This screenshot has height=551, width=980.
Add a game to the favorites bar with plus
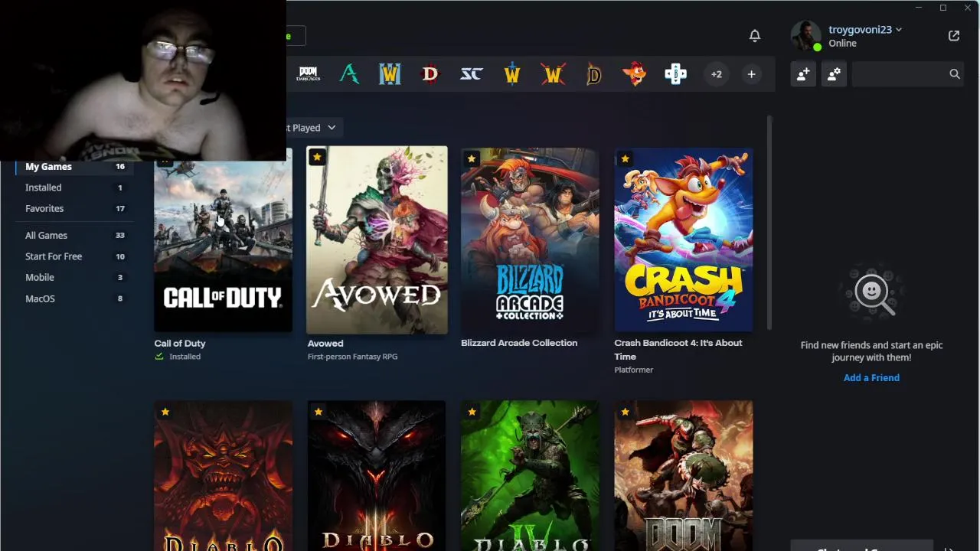[752, 74]
